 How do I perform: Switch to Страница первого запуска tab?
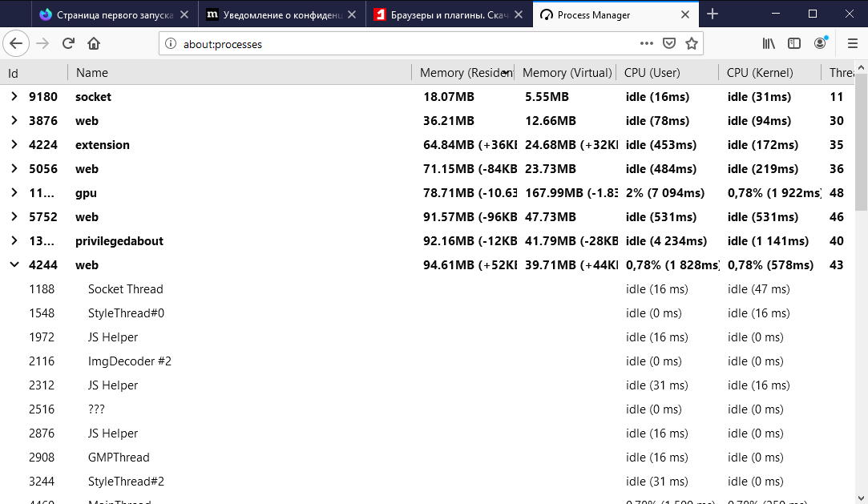[114, 14]
